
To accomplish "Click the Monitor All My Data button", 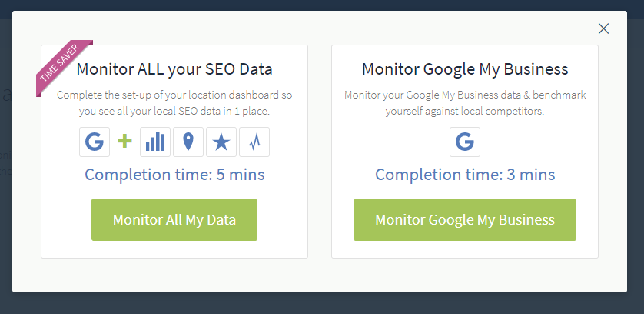I will click(x=174, y=220).
